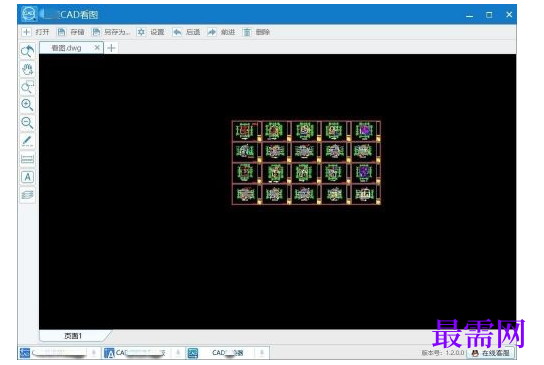Click the 打开 (Open) plus icon
544x365 pixels.
pos(27,32)
